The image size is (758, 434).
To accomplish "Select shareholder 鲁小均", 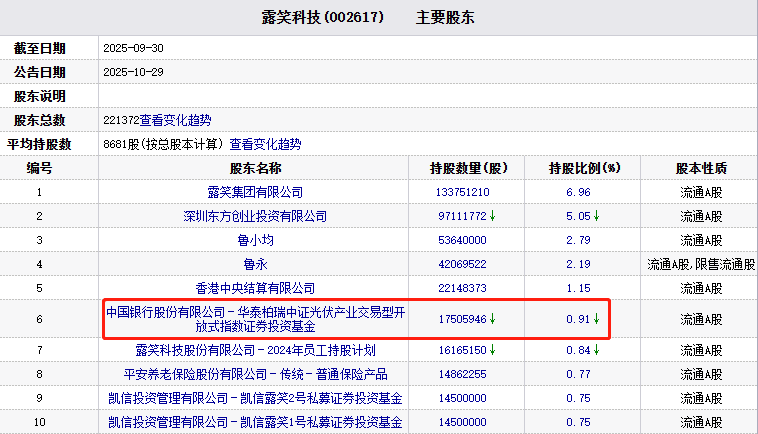I will tap(255, 240).
